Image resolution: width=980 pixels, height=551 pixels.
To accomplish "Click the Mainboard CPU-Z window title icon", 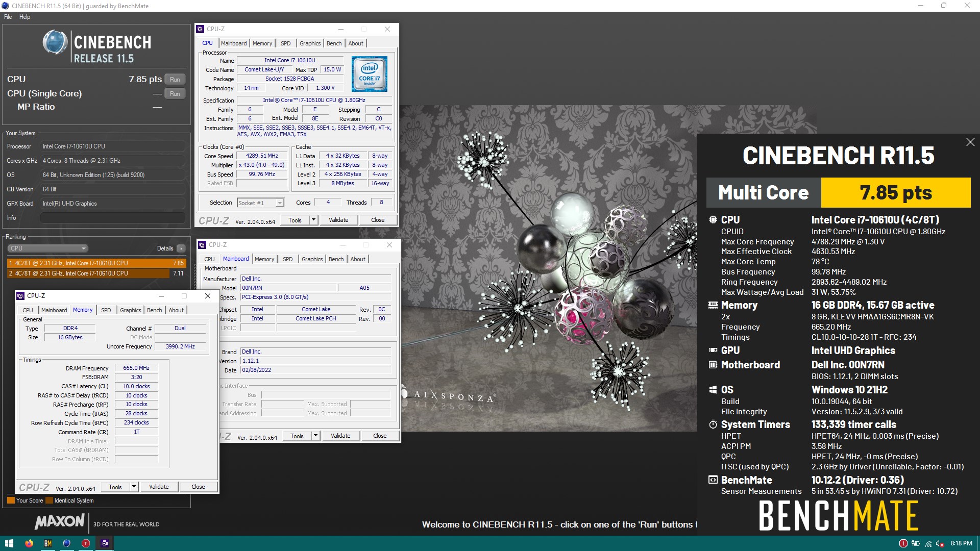I will [203, 245].
